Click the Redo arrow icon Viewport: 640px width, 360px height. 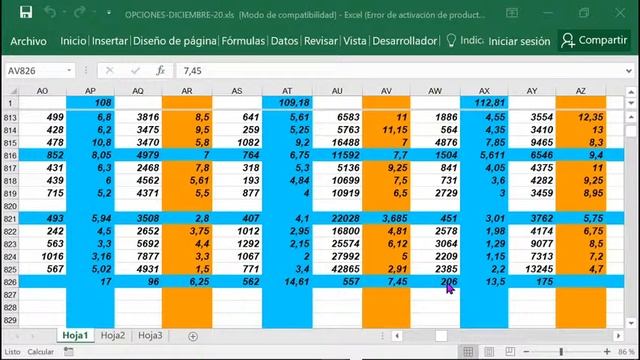point(80,12)
